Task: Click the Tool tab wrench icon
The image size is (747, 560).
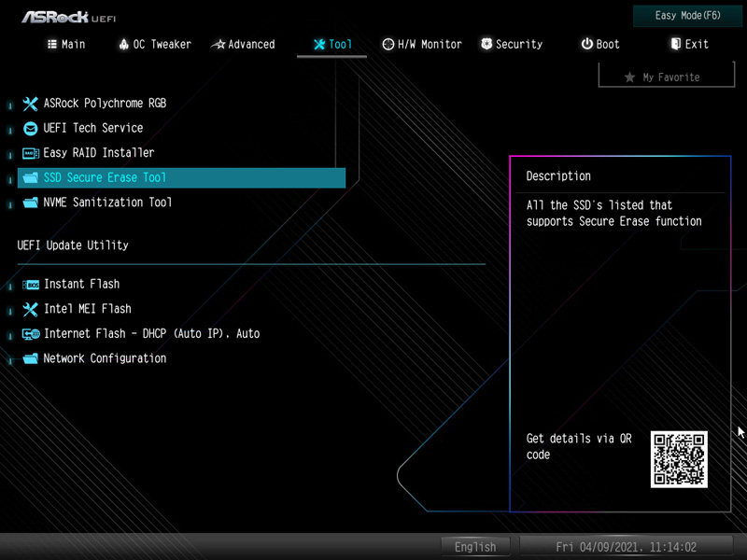Action: click(x=319, y=44)
